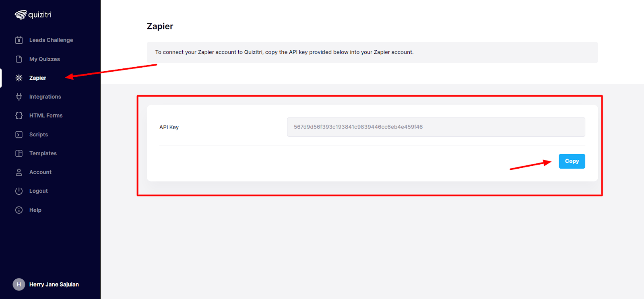The height and width of the screenshot is (299, 644).
Task: Click the My Quizzes document icon
Action: (x=19, y=59)
